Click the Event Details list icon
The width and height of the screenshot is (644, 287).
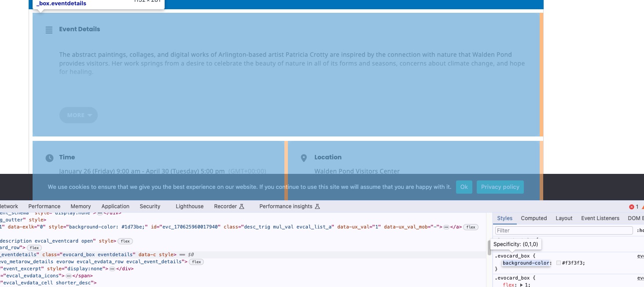pyautogui.click(x=49, y=30)
